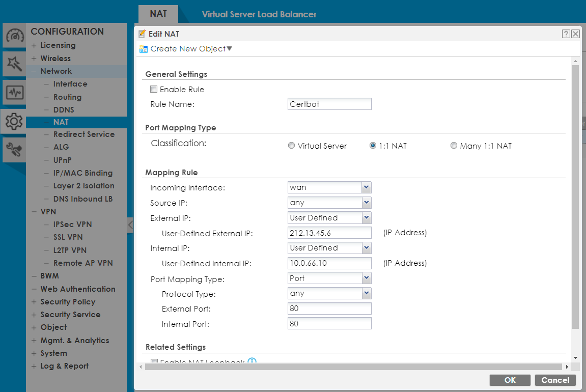Screen dimensions: 586x392
Task: Open BWM menu item
Action: [50, 276]
